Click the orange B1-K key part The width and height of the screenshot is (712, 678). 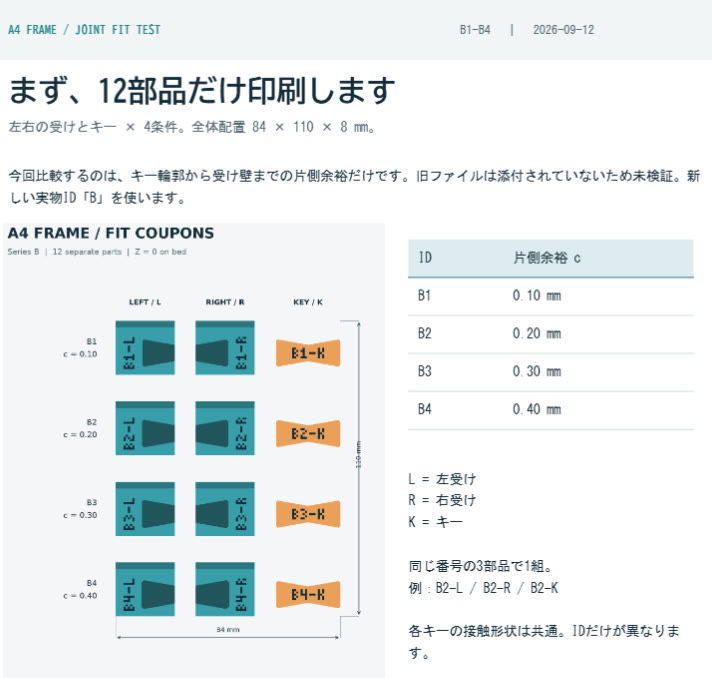[x=308, y=353]
